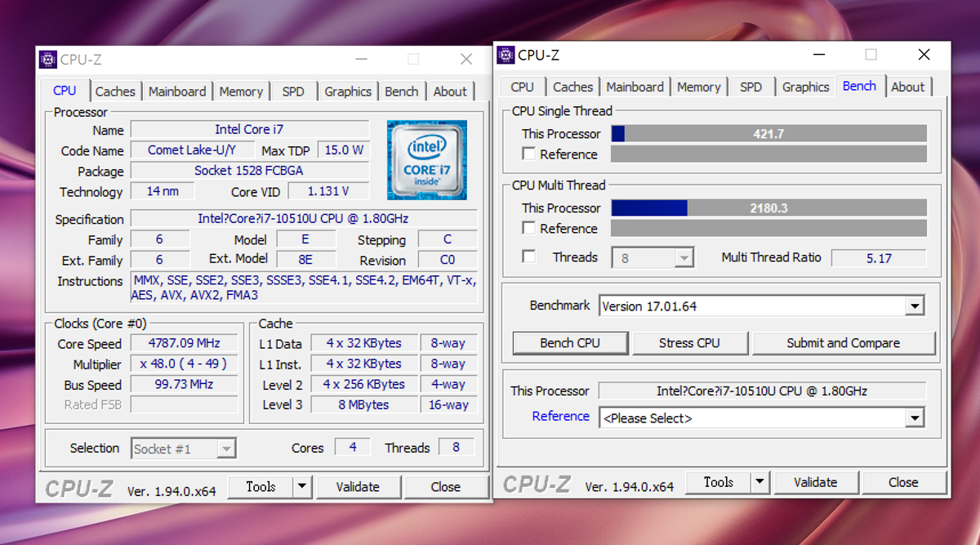This screenshot has width=980, height=545.
Task: Minimize the left CPU-Z window
Action: click(360, 60)
